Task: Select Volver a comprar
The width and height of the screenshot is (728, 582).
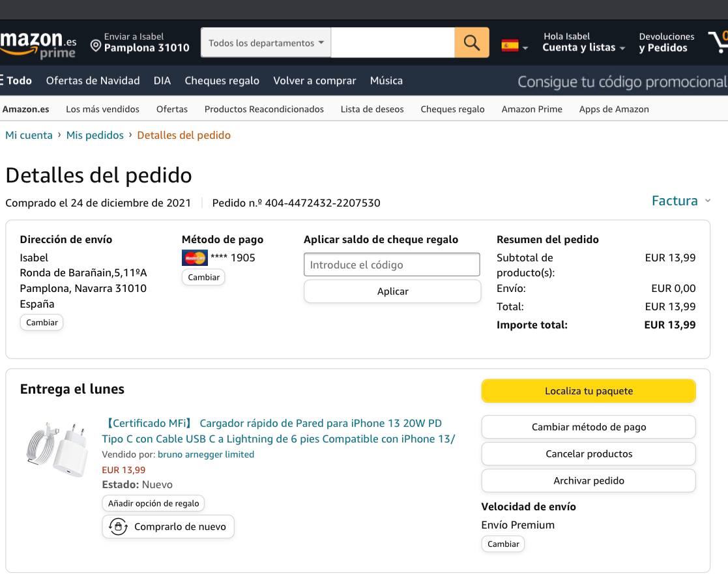Action: click(x=314, y=81)
